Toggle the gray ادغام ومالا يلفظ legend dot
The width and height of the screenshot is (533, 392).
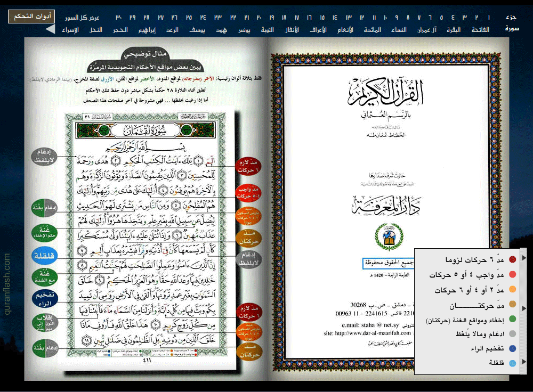512,334
